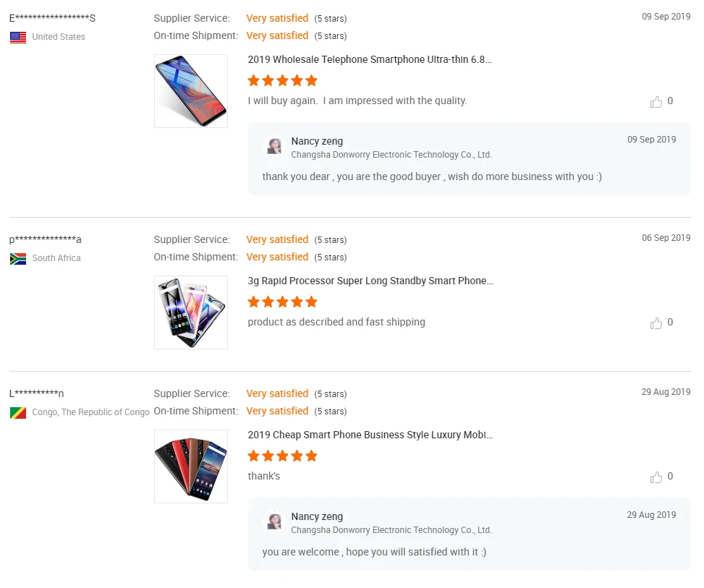The height and width of the screenshot is (588, 704).
Task: Click Nancy zeng's avatar in 09 Sep reply
Action: (x=274, y=147)
